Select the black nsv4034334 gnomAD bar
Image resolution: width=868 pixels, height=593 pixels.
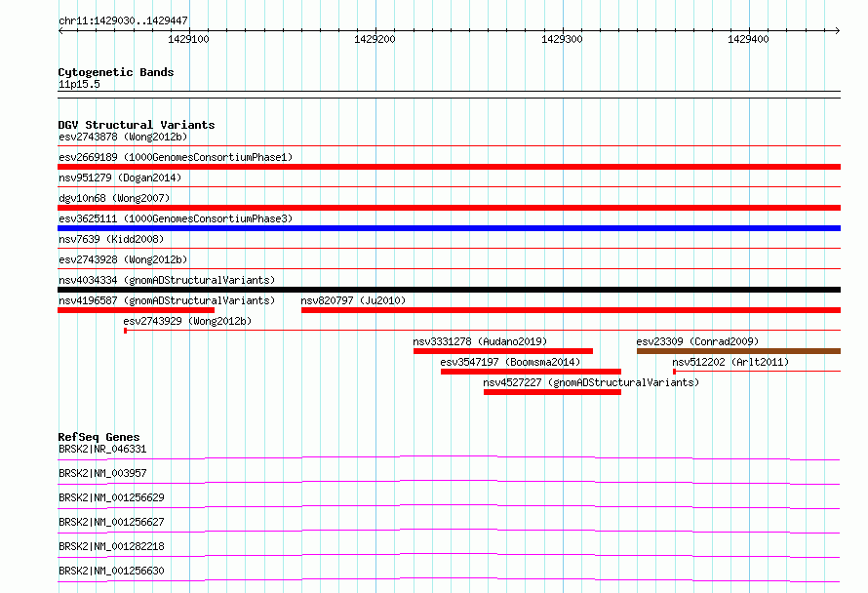[449, 290]
